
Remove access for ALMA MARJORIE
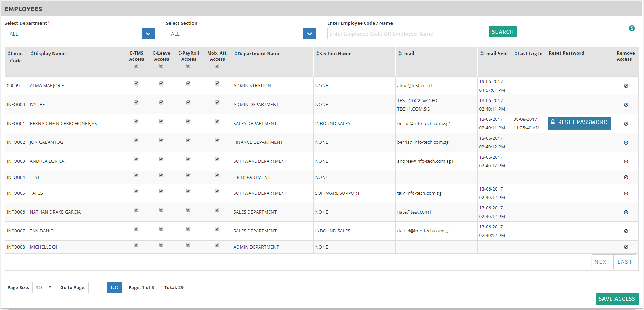pos(626,86)
